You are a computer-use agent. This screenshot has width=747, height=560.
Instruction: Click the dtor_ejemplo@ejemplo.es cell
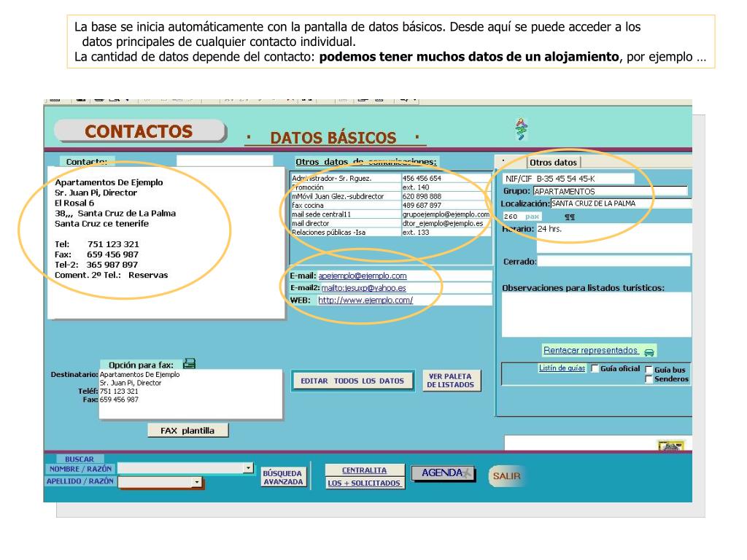tap(446, 223)
